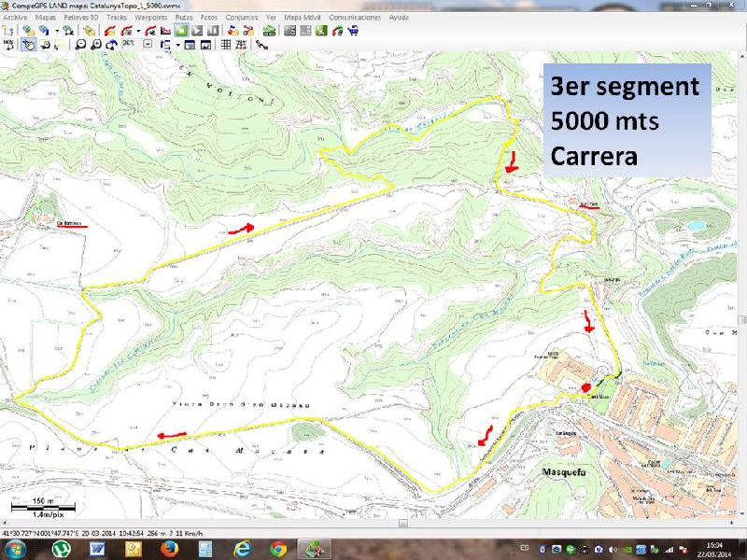Toggle the labeled grid overlay icon

(x=240, y=44)
